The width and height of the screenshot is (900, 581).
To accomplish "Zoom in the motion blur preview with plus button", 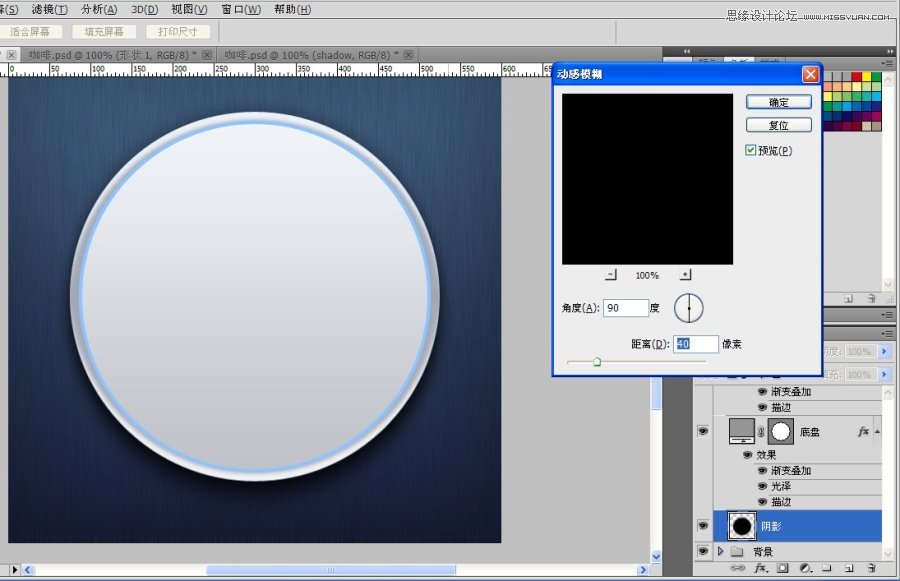I will click(x=685, y=275).
